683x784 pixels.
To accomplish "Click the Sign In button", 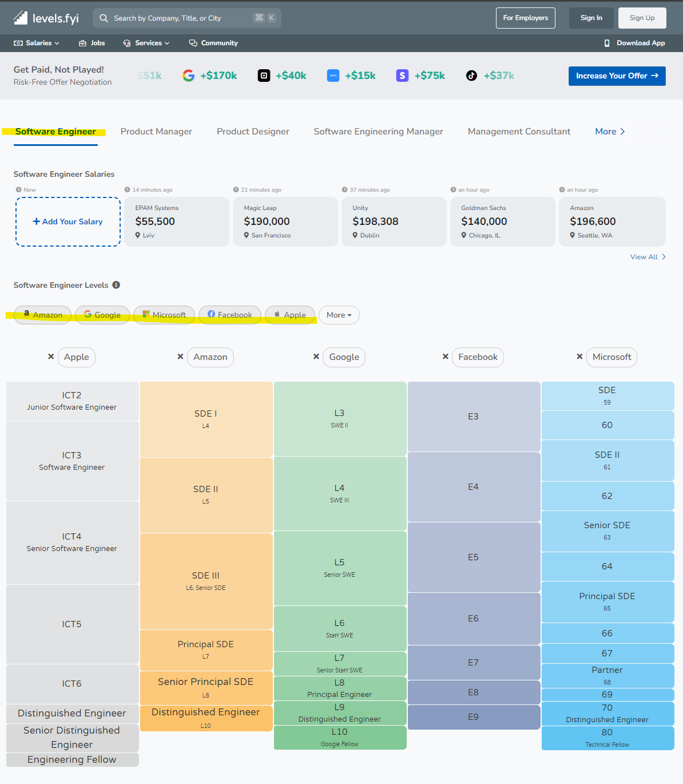I will [x=591, y=18].
